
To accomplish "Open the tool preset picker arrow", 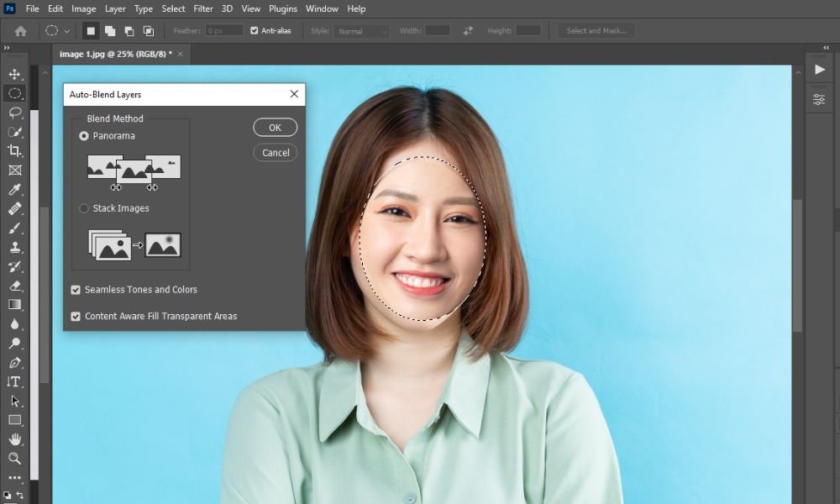I will point(67,31).
